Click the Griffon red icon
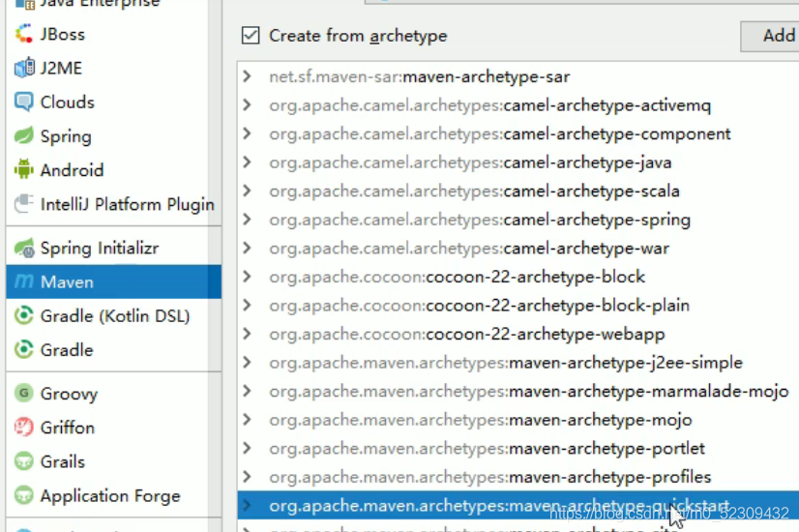 point(24,427)
